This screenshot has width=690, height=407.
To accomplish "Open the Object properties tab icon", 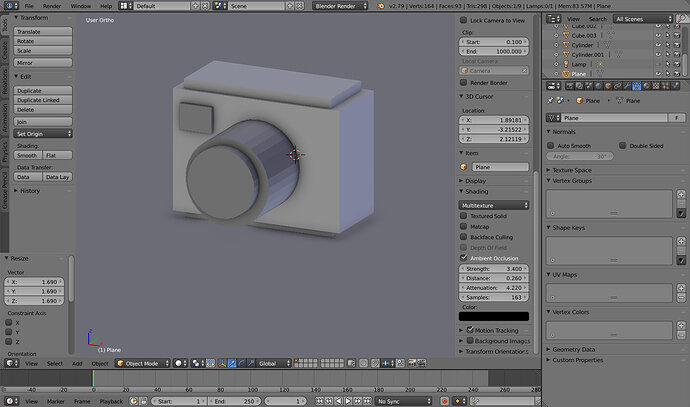I will point(608,86).
